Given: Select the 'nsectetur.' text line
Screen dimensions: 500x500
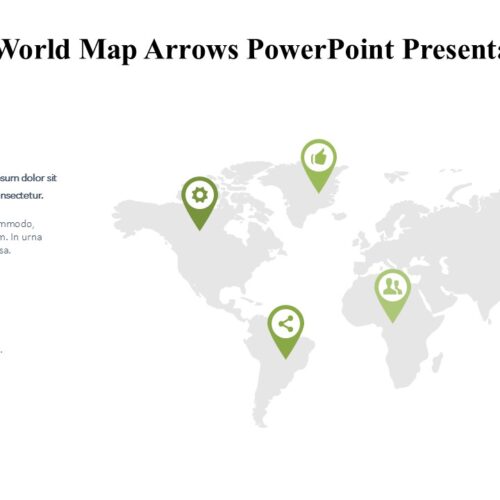Looking at the screenshot, I should [21, 196].
